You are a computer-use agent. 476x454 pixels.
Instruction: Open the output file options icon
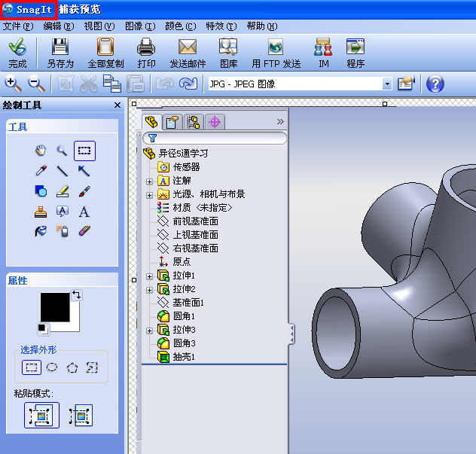pyautogui.click(x=406, y=84)
